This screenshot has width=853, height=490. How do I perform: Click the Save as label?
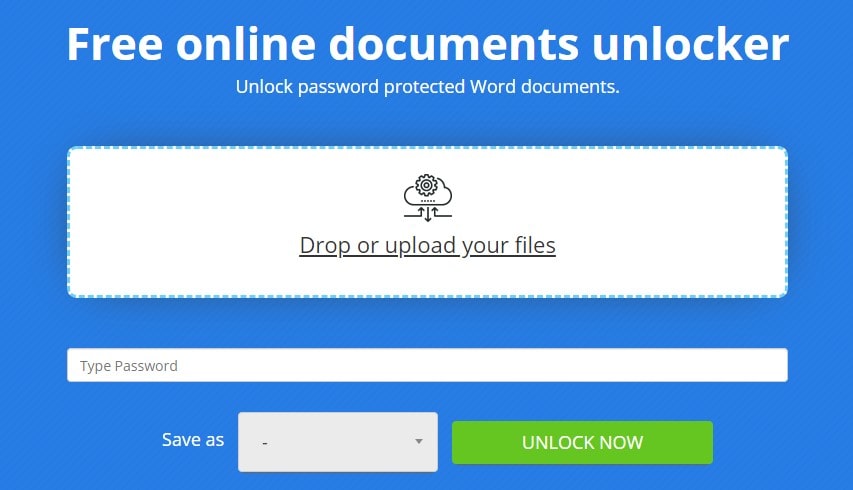[x=193, y=439]
